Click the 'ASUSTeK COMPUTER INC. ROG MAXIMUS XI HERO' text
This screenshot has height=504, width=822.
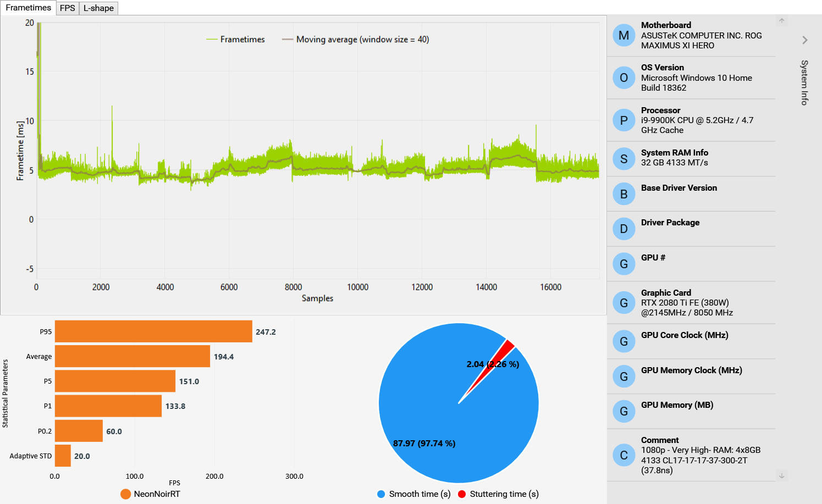(702, 41)
